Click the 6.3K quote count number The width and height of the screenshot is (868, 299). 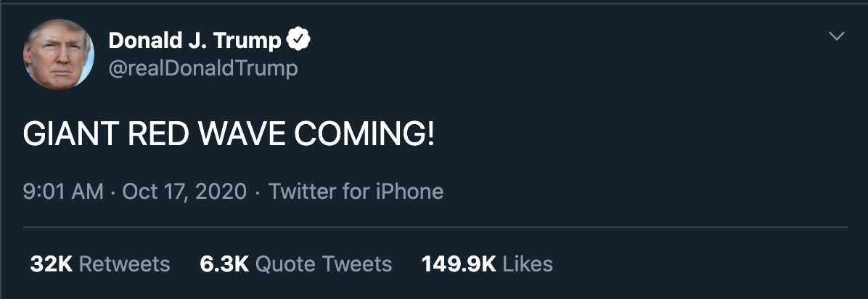tap(224, 264)
